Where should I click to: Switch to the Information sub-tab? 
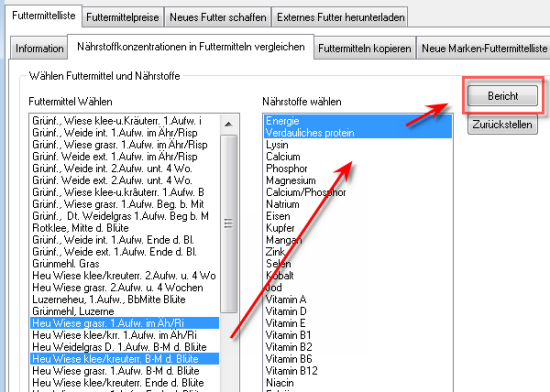click(39, 48)
